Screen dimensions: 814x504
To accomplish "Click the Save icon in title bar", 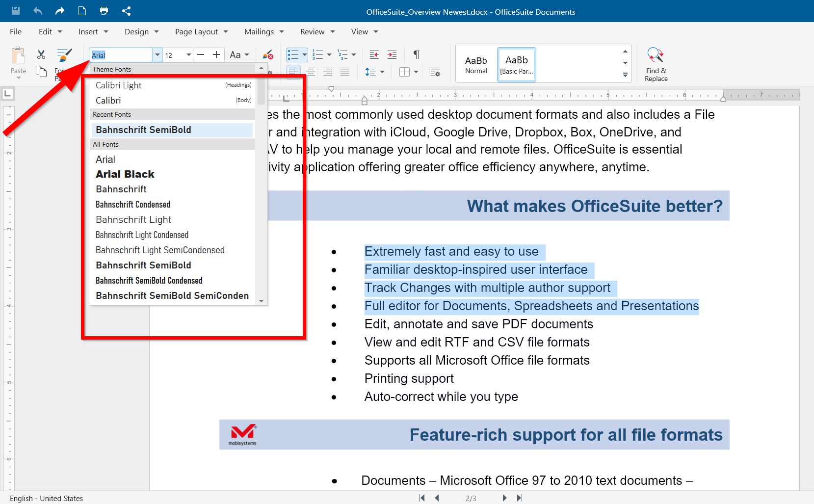I will [16, 11].
